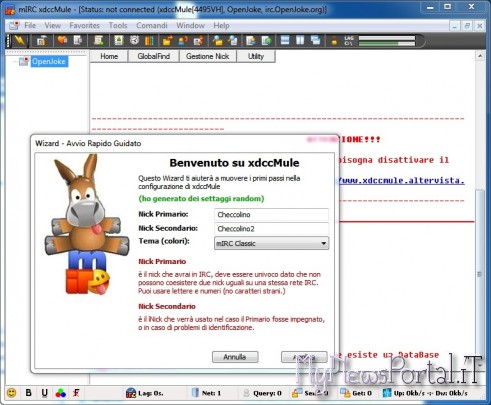Click the green "ho generato dei settaggi random" text
Screen dimensions: 491x405
click(x=201, y=199)
